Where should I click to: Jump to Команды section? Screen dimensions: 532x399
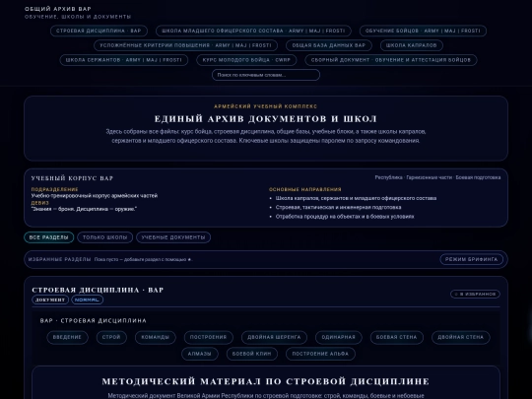coord(155,337)
